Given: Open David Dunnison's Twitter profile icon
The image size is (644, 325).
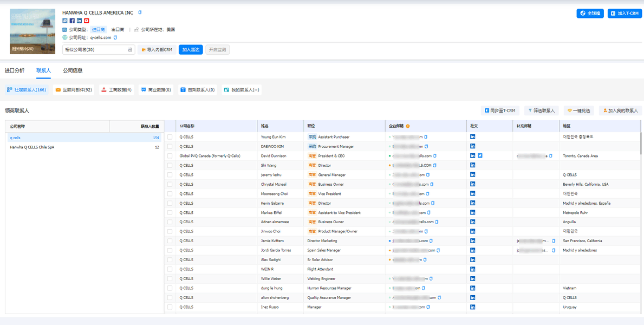Looking at the screenshot, I should (480, 155).
